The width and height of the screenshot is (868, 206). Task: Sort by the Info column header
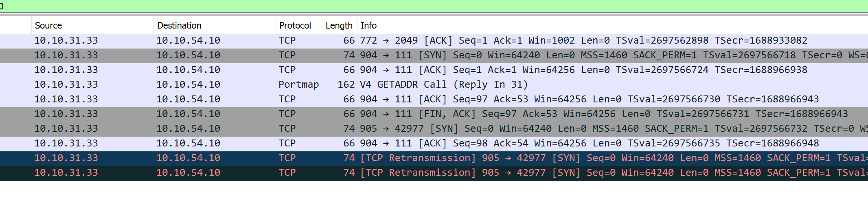368,25
